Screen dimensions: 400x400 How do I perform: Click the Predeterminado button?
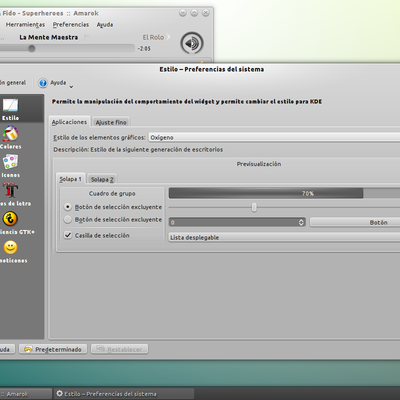click(x=53, y=349)
